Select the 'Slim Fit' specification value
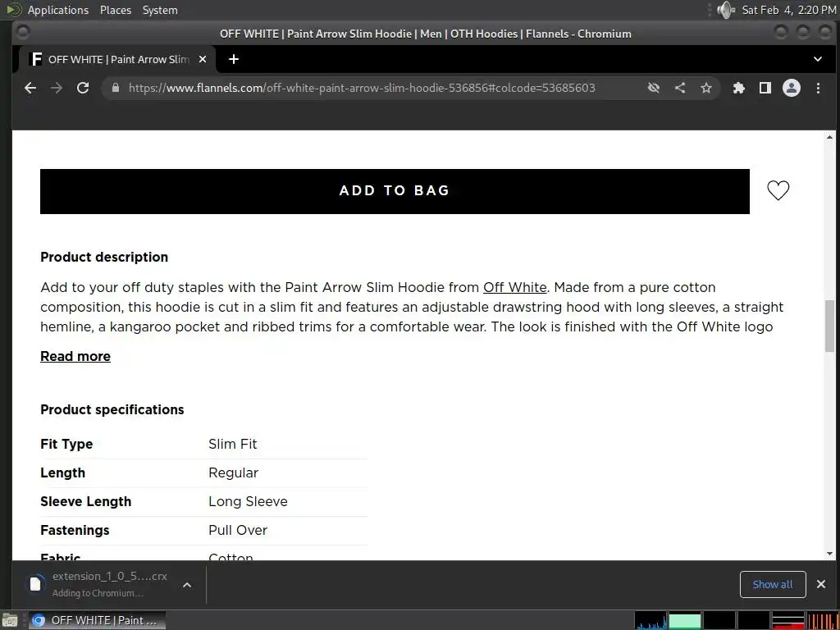The height and width of the screenshot is (630, 840). [232, 444]
